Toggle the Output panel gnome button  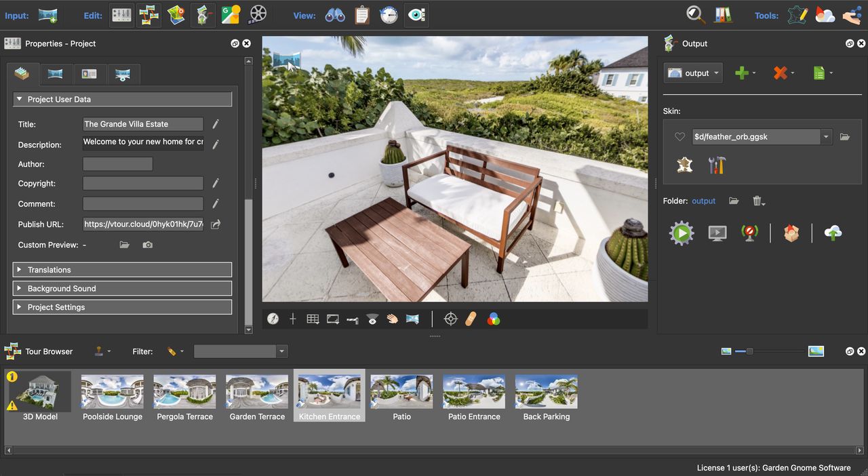point(203,15)
